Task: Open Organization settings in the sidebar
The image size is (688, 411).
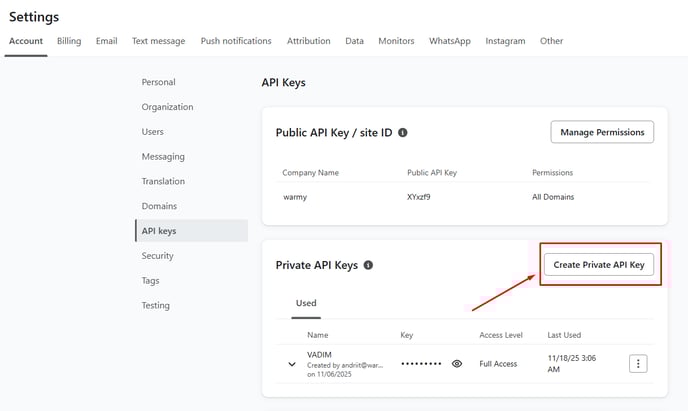Action: point(167,107)
